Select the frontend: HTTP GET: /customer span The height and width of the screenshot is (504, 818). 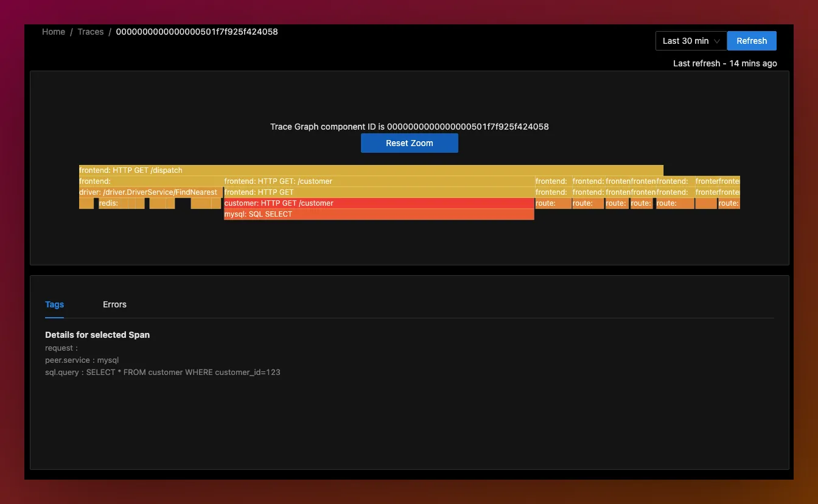379,181
